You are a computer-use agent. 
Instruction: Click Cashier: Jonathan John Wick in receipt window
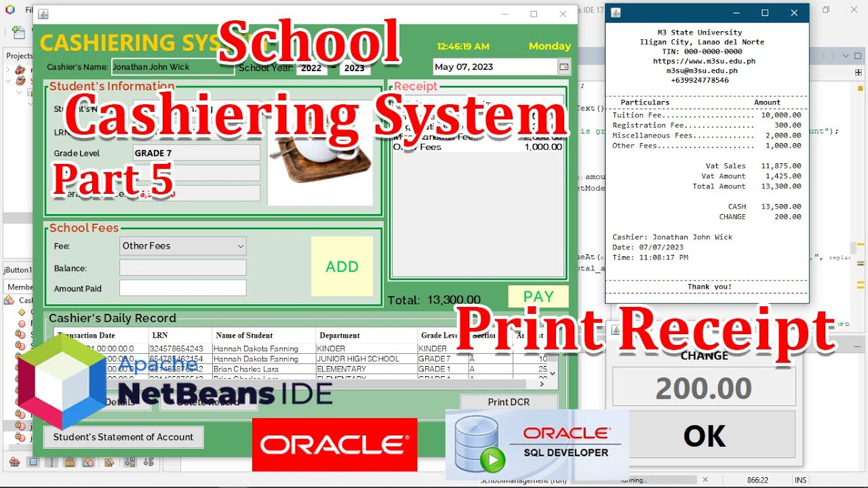tap(672, 237)
